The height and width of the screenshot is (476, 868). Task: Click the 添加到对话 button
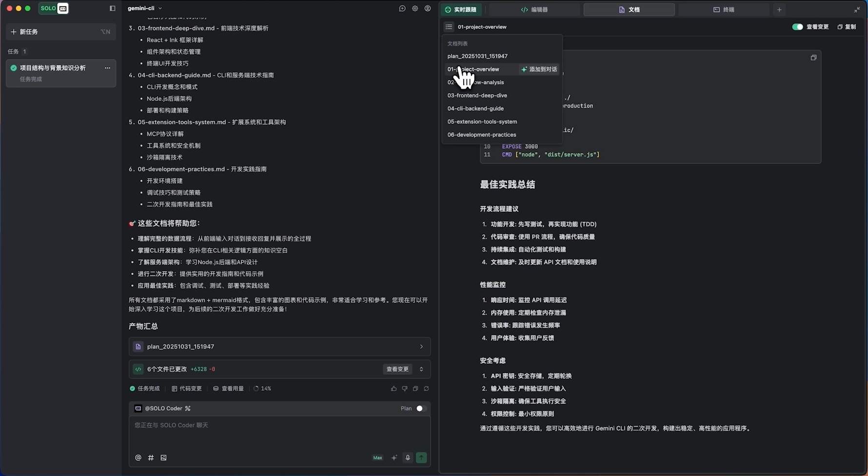coord(539,69)
